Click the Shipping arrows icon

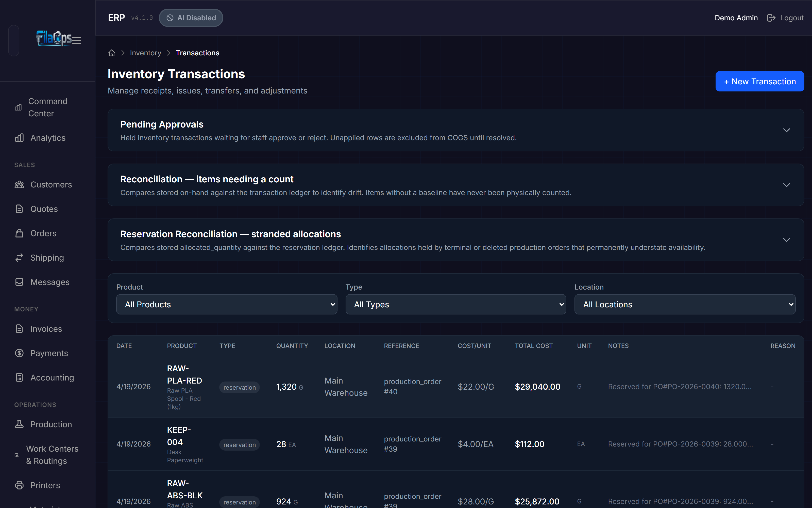pyautogui.click(x=19, y=258)
